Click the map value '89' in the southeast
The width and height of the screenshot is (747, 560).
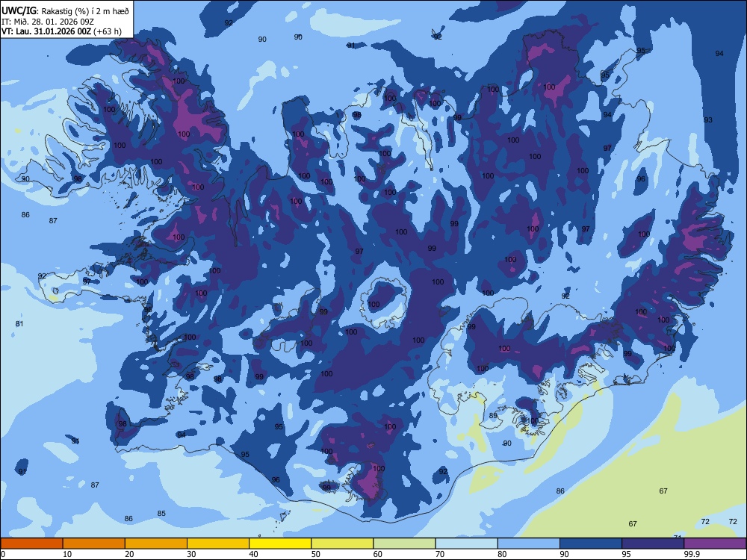(493, 416)
